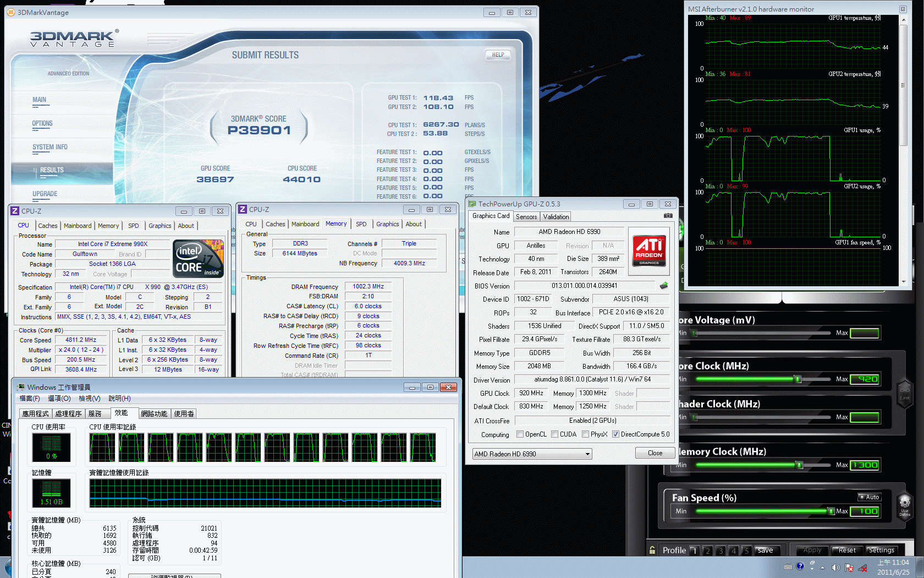Screen dimensions: 924x578
Task: Open Caches tab in CPU-Z Processor window
Action: point(47,226)
